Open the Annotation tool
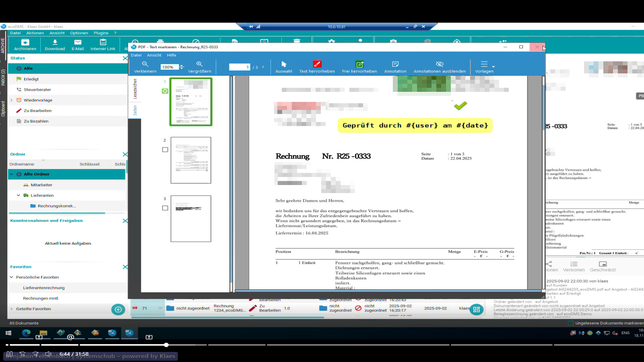Screen dimensions: 644x362 click(x=395, y=64)
